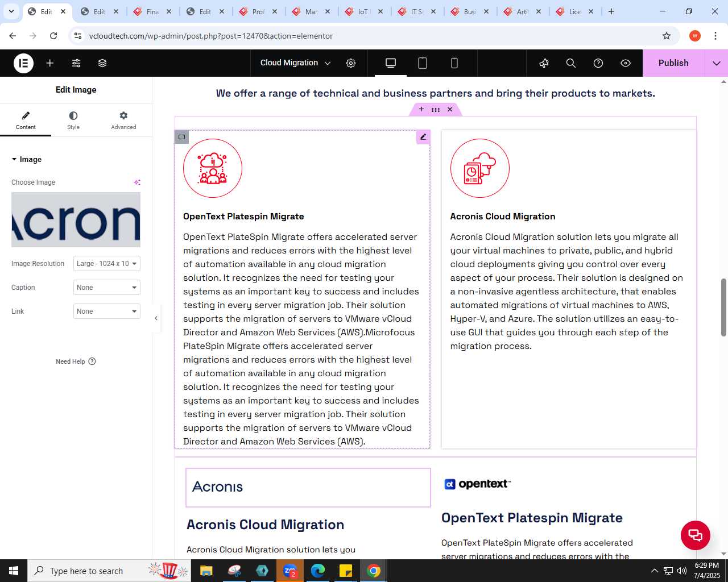Open the Elementor logo menu
The height and width of the screenshot is (582, 728).
(23, 63)
